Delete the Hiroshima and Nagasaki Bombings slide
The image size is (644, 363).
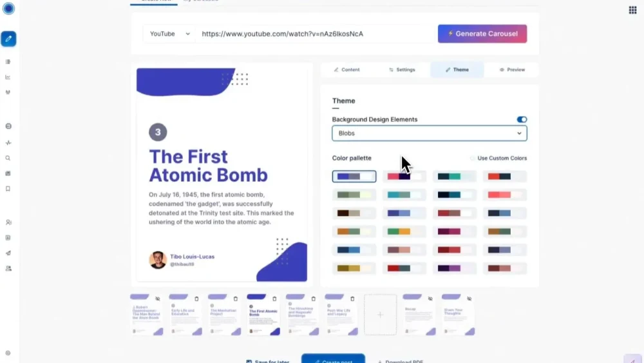click(x=314, y=299)
